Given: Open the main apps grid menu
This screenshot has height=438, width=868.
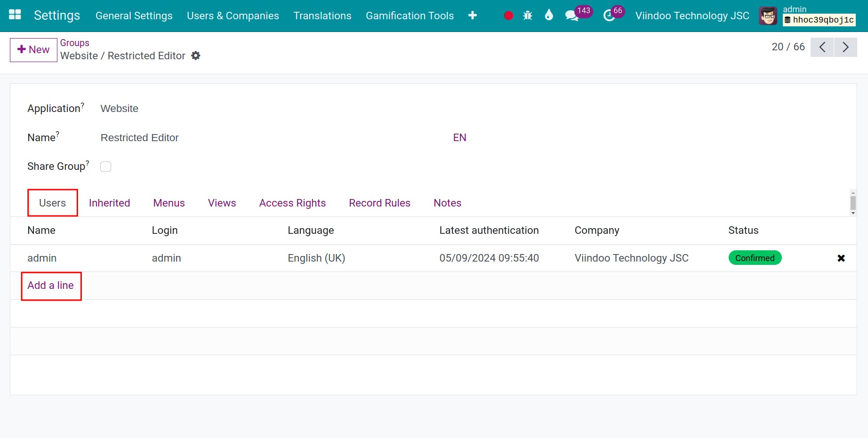Looking at the screenshot, I should point(15,15).
